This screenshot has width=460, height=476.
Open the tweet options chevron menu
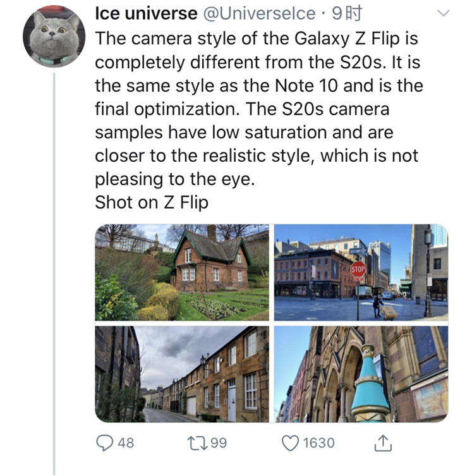tap(444, 13)
